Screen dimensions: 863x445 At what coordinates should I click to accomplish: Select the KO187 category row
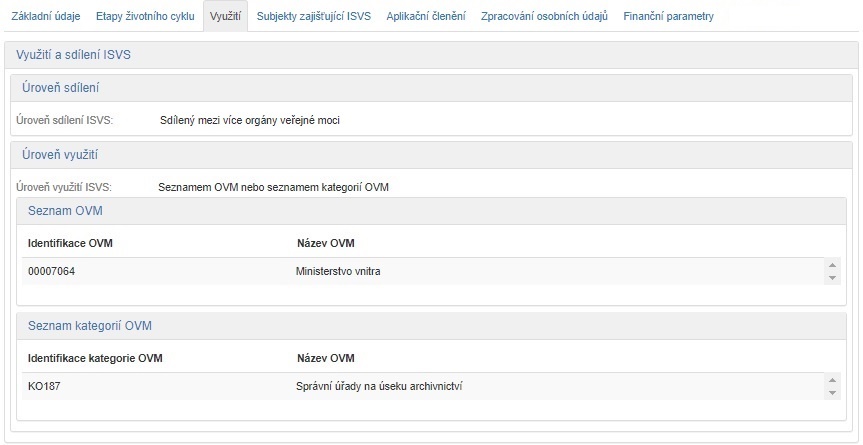pos(45,386)
